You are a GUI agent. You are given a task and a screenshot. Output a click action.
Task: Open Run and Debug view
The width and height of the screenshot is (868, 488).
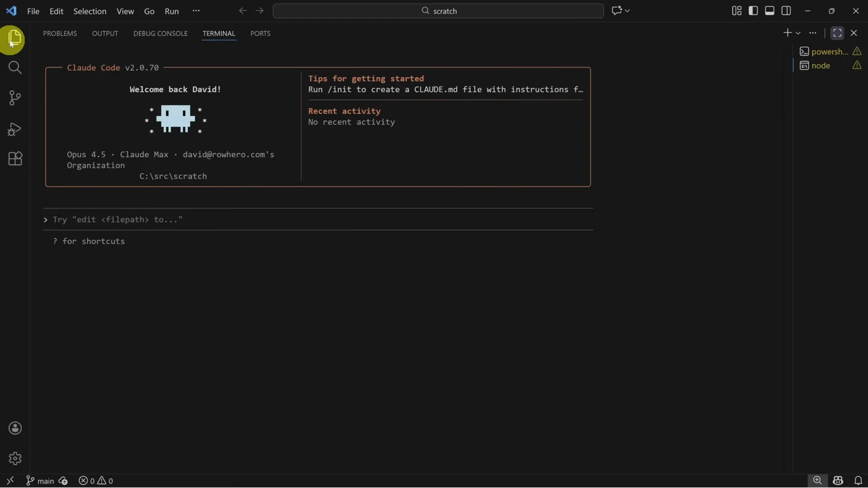coord(15,129)
